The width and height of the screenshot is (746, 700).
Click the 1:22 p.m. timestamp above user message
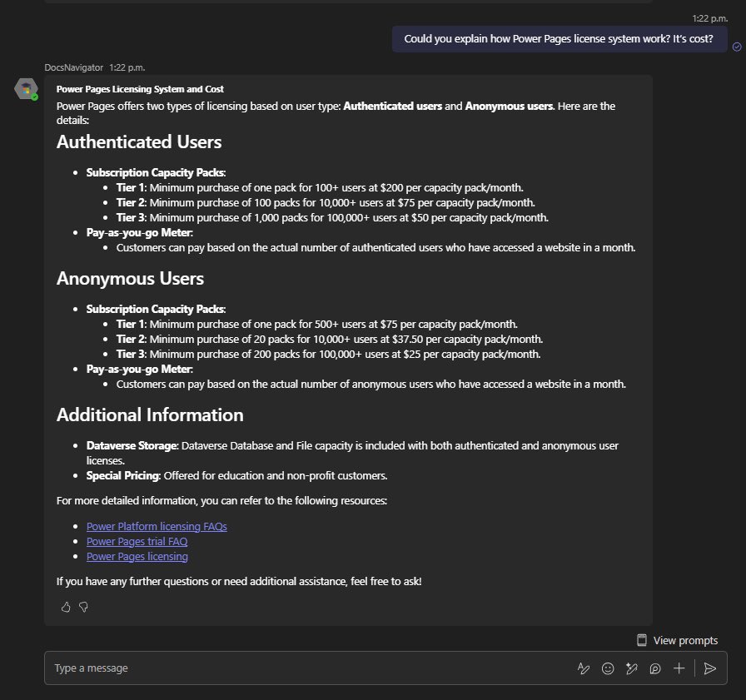point(710,18)
